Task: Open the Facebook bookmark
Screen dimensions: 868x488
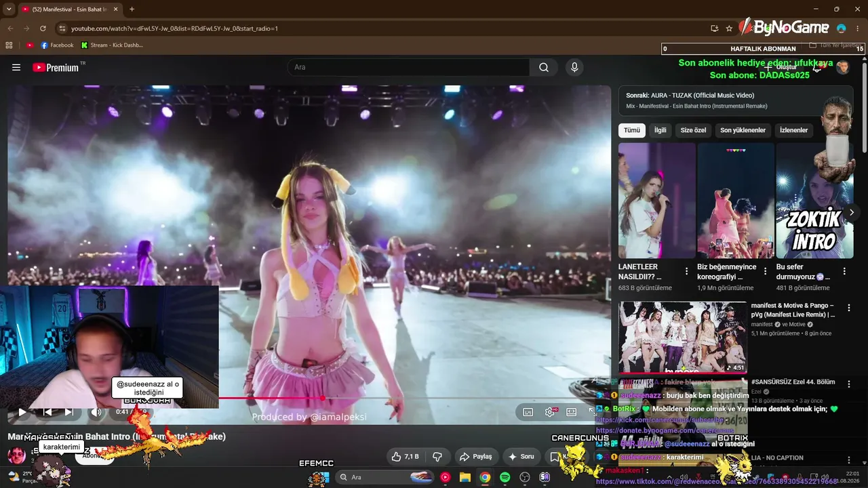Action: tap(57, 45)
